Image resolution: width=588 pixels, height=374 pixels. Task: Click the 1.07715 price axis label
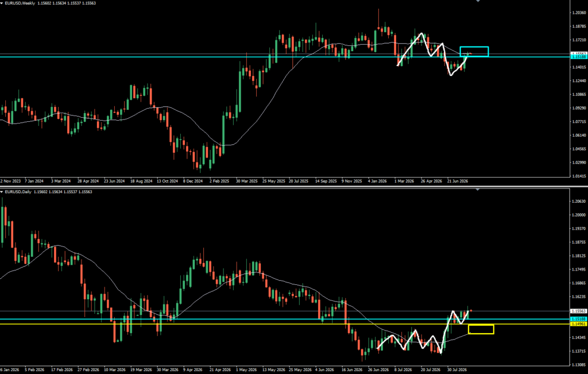tap(579, 122)
